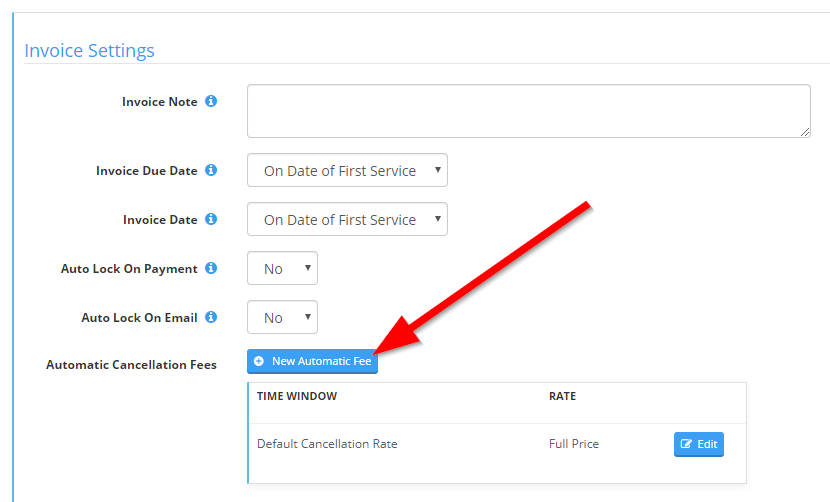Click the Invoice Date info icon
This screenshot has width=830, height=502.
211,219
